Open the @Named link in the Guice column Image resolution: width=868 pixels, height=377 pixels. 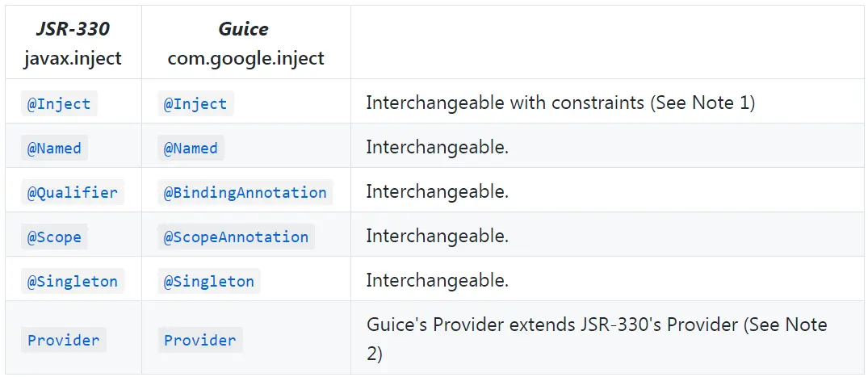[191, 149]
